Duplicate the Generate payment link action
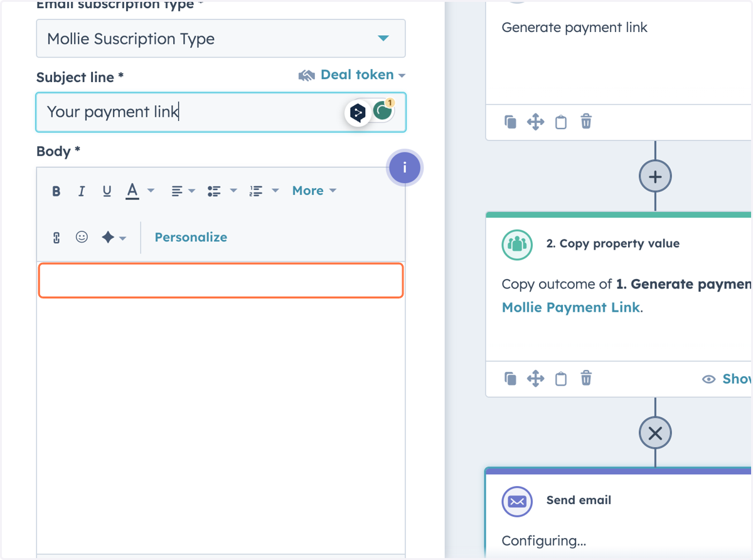This screenshot has height=560, width=753. [510, 122]
